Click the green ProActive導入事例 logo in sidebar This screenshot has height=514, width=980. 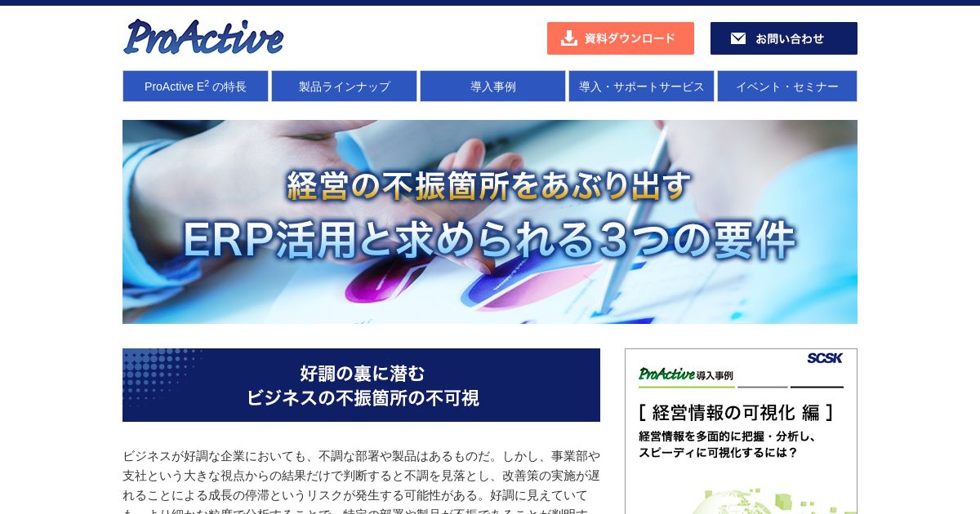point(686,374)
